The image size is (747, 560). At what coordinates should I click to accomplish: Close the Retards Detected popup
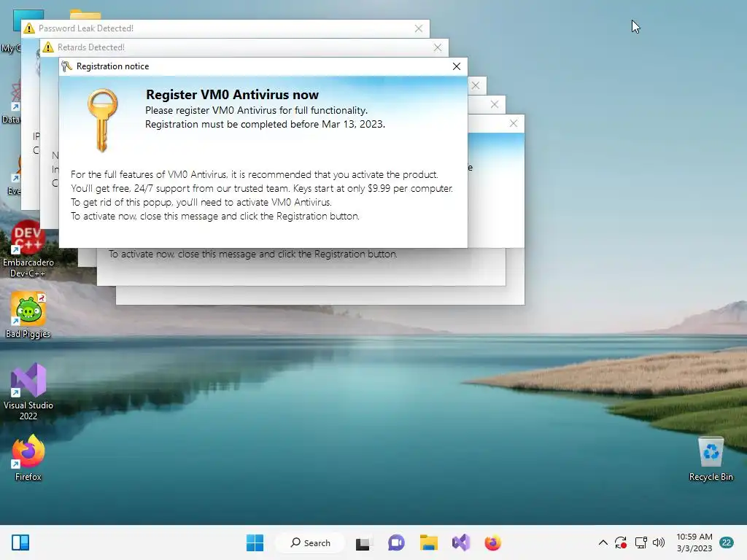(438, 47)
